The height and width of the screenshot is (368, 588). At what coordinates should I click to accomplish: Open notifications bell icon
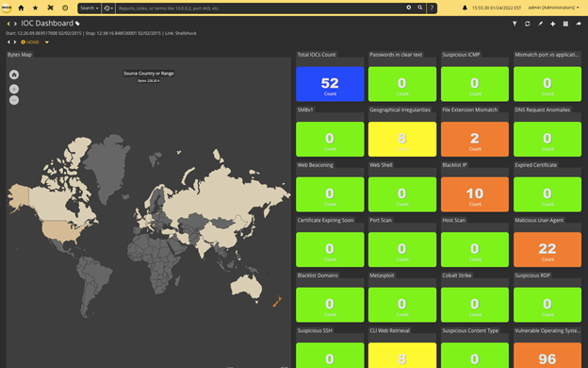coord(465,8)
